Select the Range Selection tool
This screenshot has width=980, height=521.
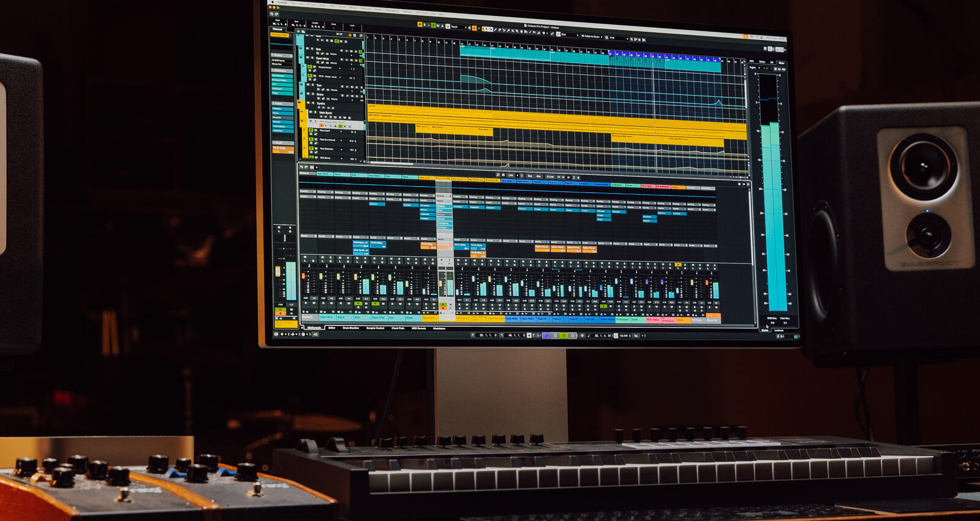491,29
